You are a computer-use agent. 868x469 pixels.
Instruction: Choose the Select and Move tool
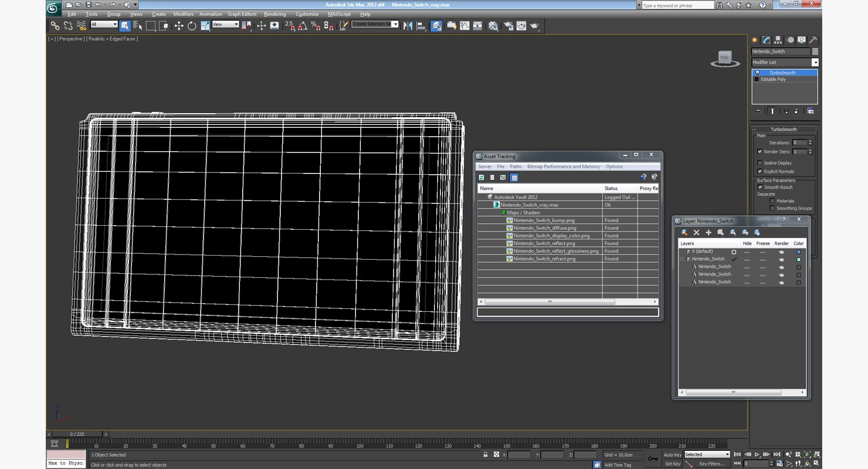pos(179,25)
